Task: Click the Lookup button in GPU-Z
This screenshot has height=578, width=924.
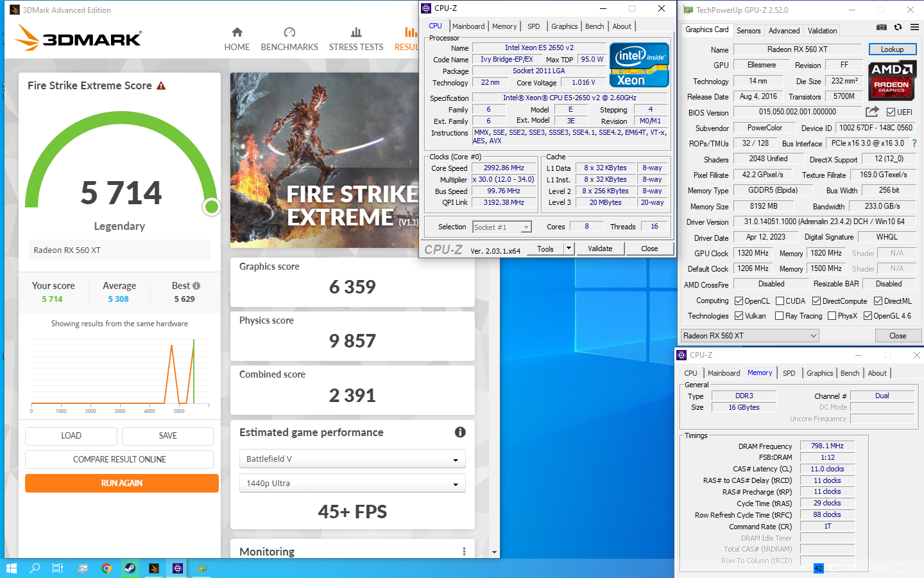Action: click(x=893, y=49)
